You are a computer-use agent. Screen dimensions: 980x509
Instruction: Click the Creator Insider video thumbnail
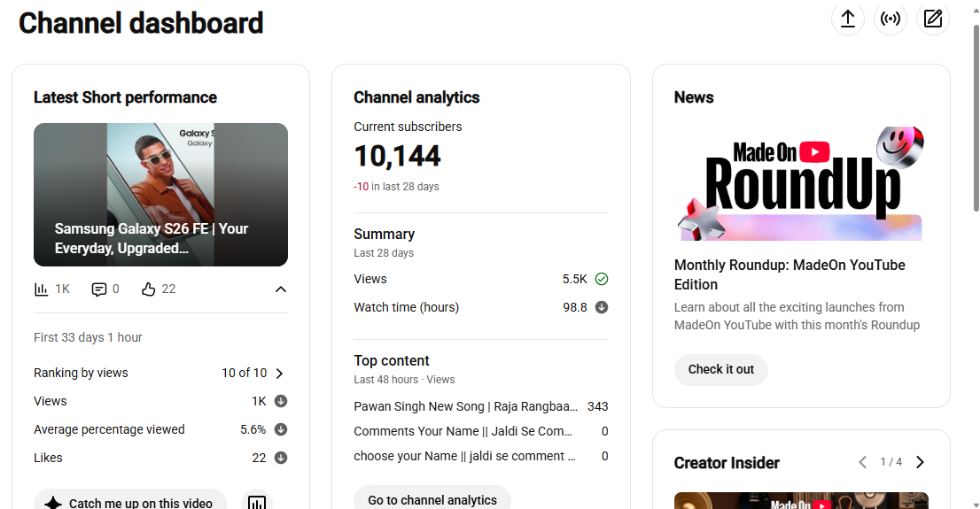[801, 501]
